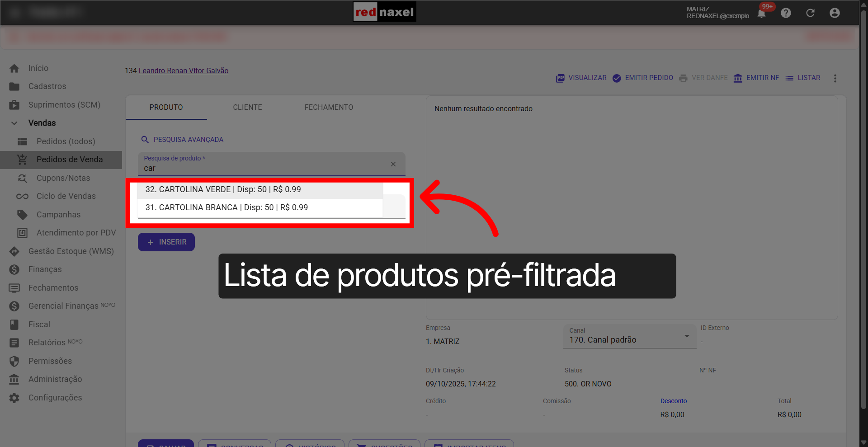Collapse the Vendas section in the sidebar
This screenshot has width=868, height=447.
[x=14, y=122]
